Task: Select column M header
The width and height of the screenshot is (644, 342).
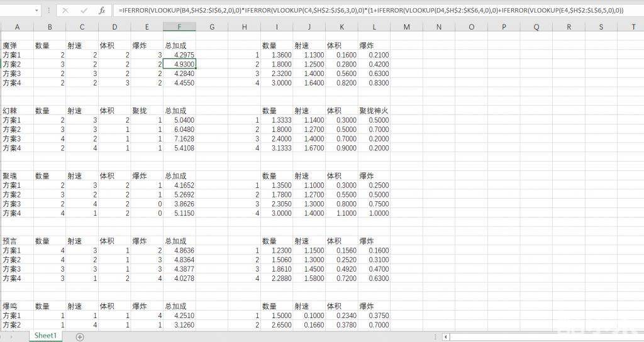Action: tap(406, 27)
